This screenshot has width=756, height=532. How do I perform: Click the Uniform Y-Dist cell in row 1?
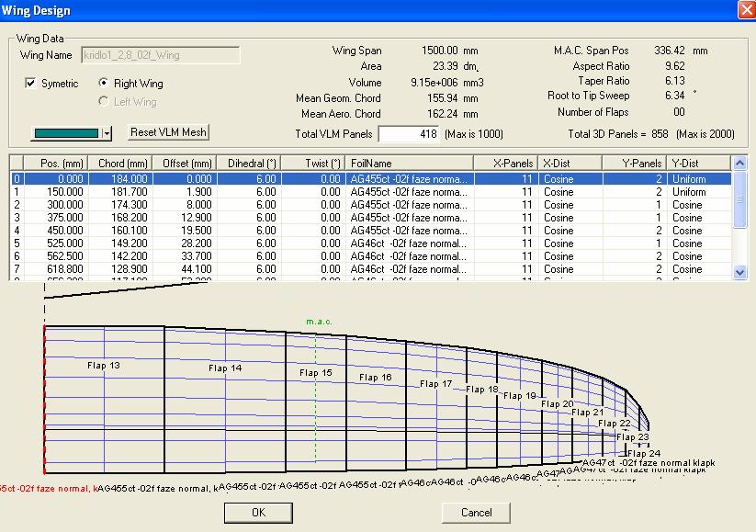(x=699, y=192)
